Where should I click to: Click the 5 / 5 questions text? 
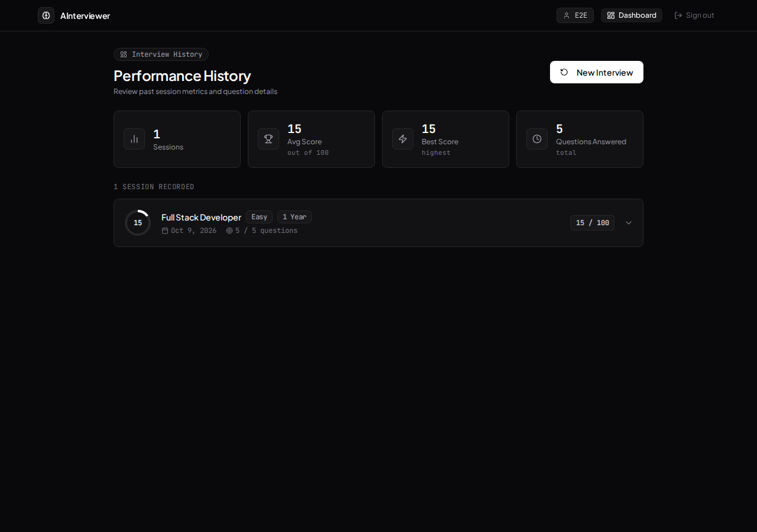point(266,231)
